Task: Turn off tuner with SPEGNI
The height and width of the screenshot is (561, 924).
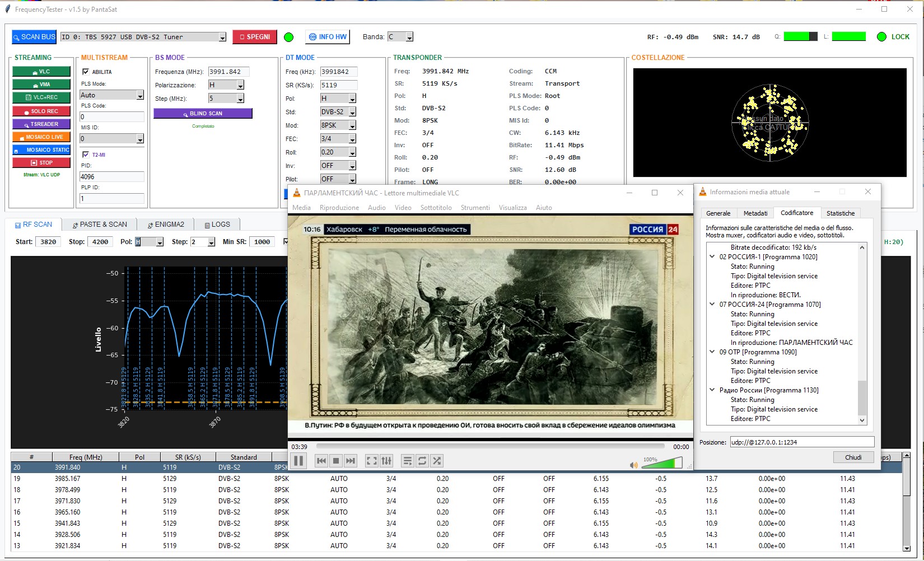Action: click(x=255, y=37)
